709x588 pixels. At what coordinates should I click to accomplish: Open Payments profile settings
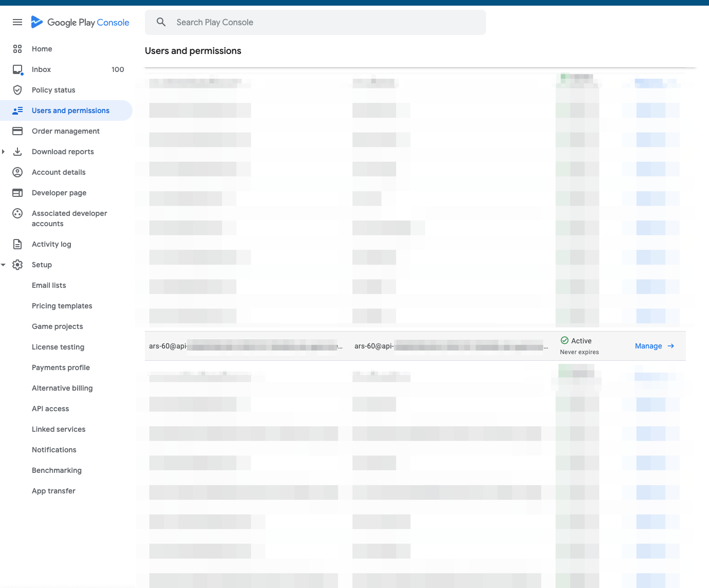pyautogui.click(x=61, y=367)
